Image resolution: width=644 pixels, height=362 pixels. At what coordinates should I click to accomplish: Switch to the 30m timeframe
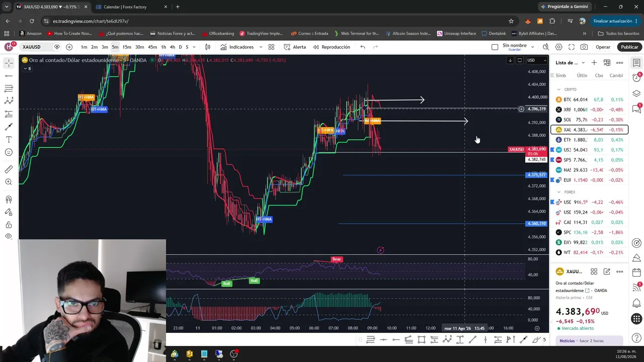click(x=139, y=47)
